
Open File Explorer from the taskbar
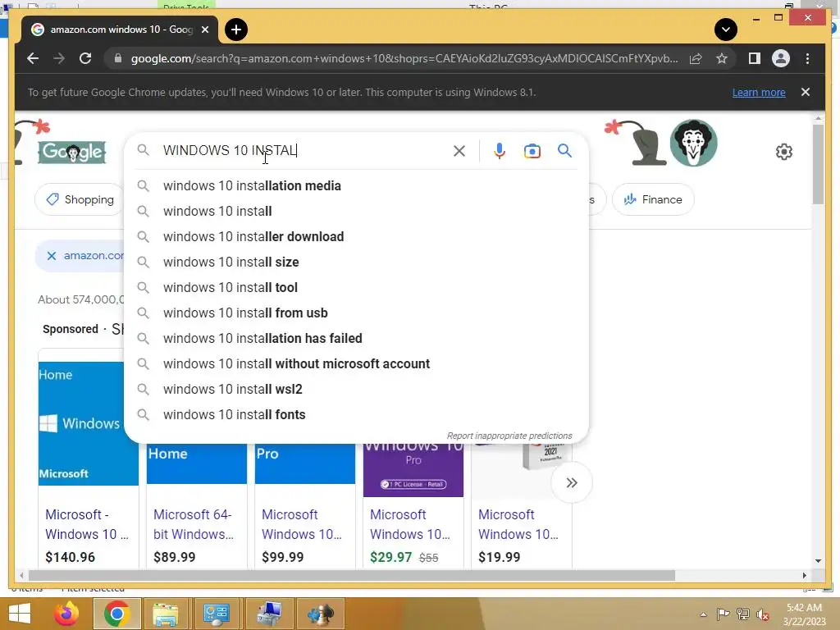pyautogui.click(x=166, y=614)
